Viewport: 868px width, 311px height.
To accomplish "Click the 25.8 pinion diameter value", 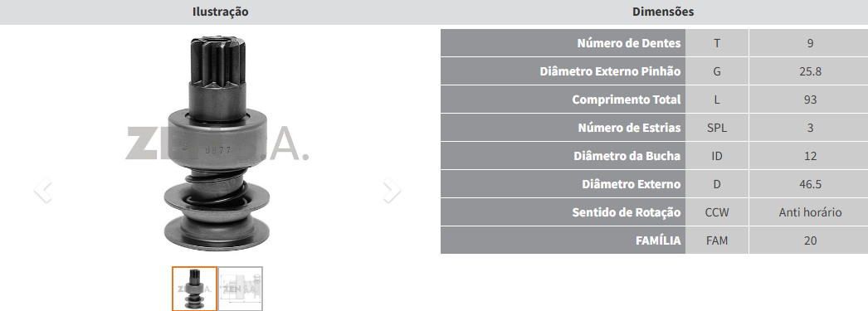I will coord(810,71).
